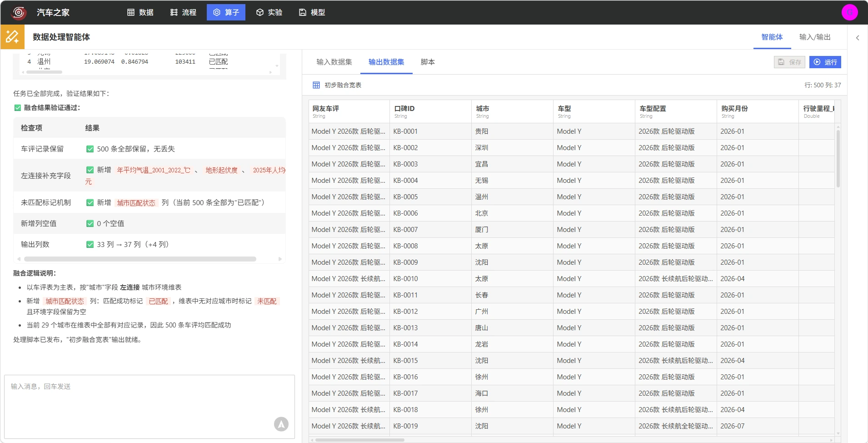This screenshot has height=443, width=868.
Task: Select cell KB-0001
Action: pos(430,131)
